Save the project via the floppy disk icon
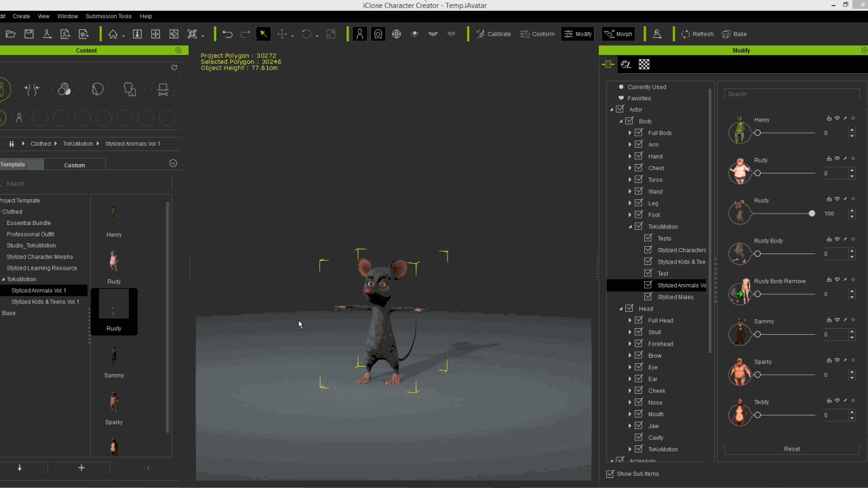Viewport: 868px width, 488px height. click(x=28, y=34)
